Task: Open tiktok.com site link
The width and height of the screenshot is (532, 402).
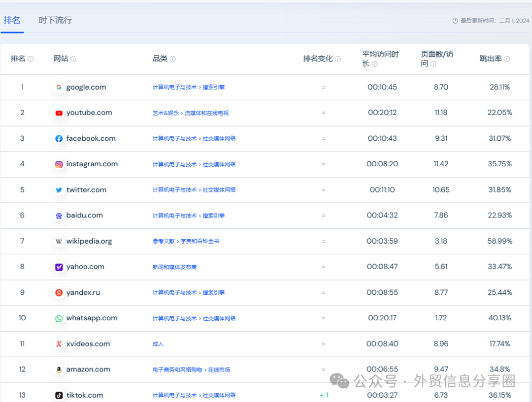Action: pos(85,395)
